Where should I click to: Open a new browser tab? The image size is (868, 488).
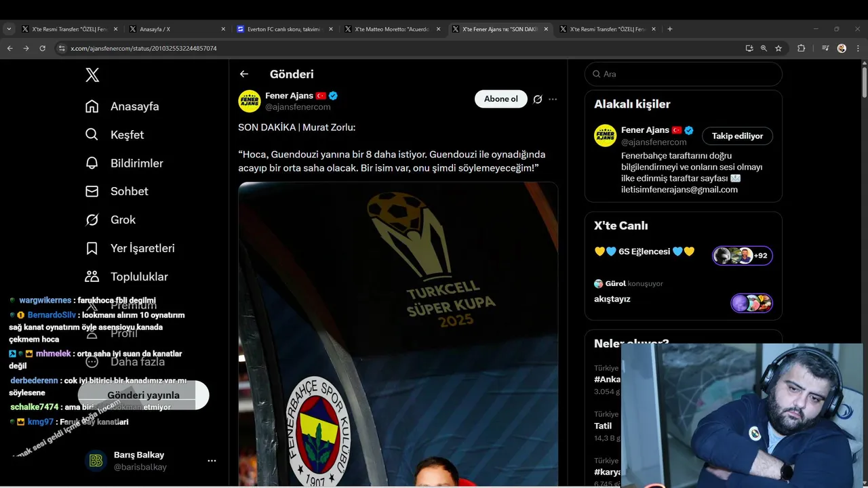click(x=670, y=29)
